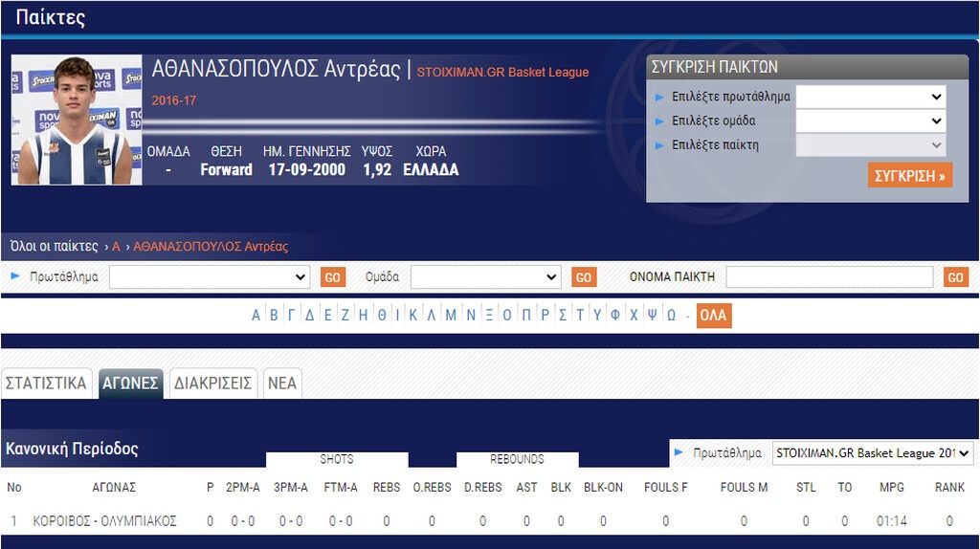The width and height of the screenshot is (980, 549).
Task: Filter players by letter Ι
Action: click(x=397, y=316)
